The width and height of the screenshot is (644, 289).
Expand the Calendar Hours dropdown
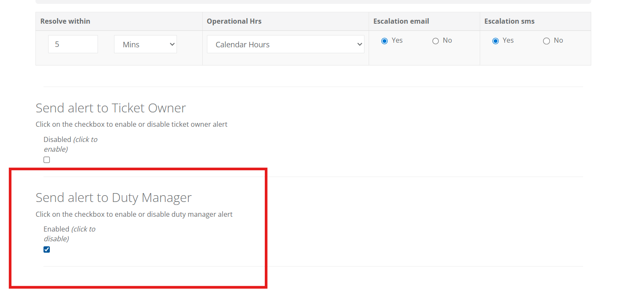pos(285,44)
